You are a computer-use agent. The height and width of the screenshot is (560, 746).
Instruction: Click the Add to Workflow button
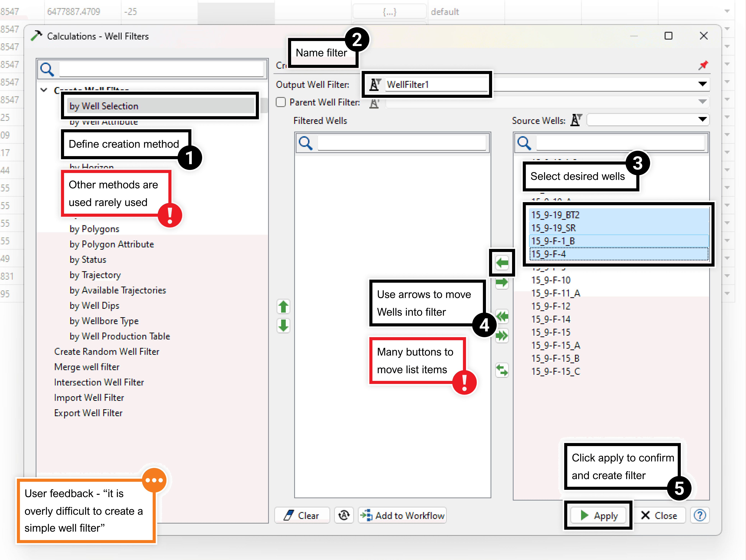(403, 516)
